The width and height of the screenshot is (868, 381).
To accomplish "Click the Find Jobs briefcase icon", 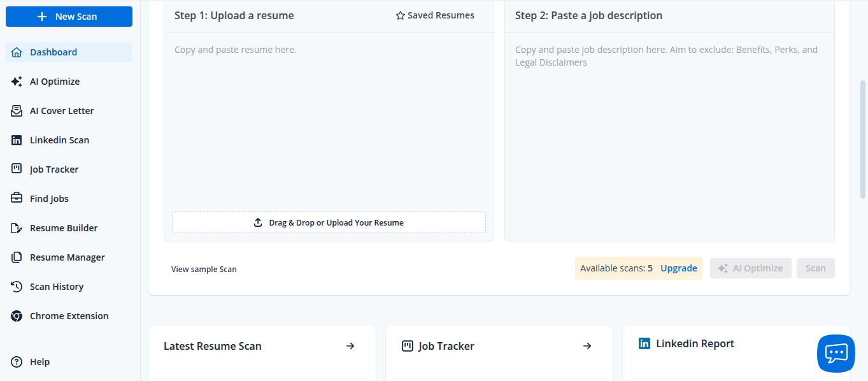I will coord(17,198).
